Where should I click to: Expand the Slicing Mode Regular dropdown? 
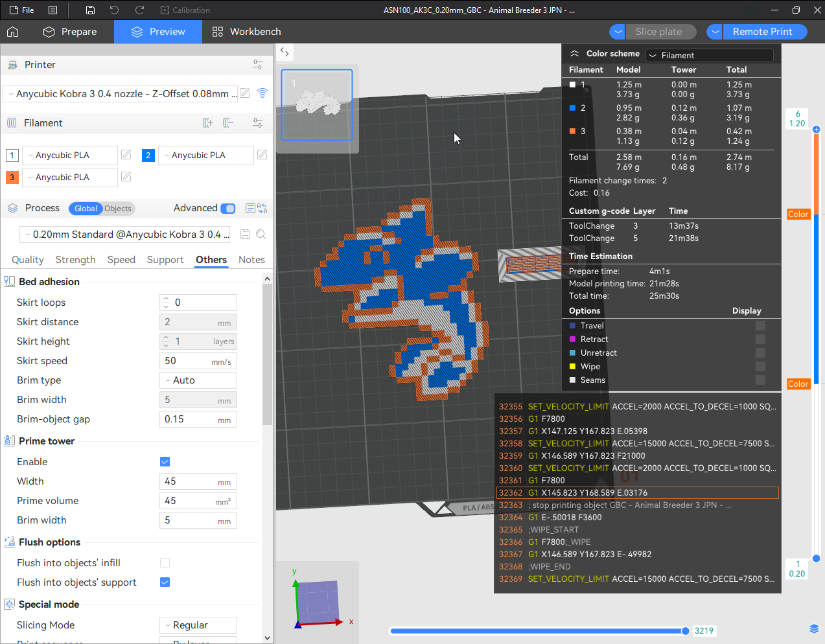pyautogui.click(x=198, y=625)
